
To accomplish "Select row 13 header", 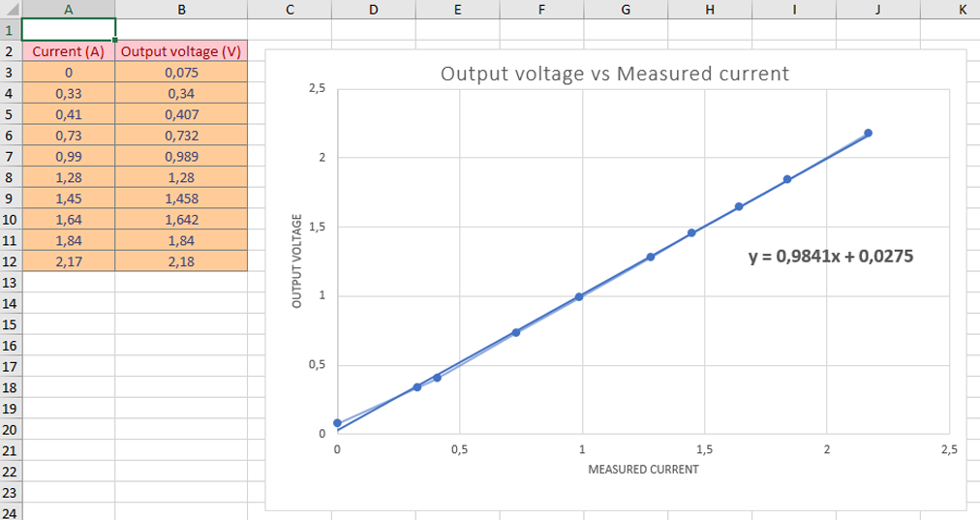I will [x=10, y=283].
